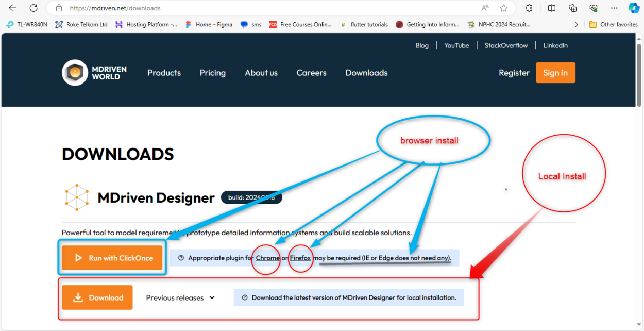Viewport: 644px width, 331px height.
Task: Click the MDriven Designer title text
Action: tap(156, 198)
